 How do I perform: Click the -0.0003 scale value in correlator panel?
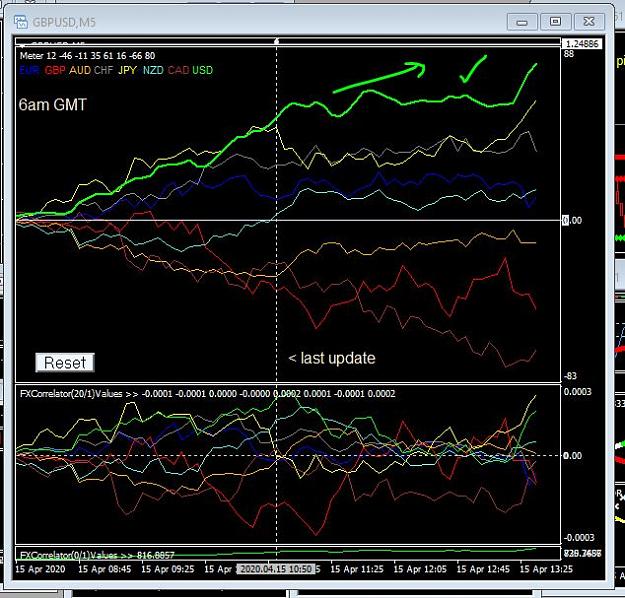pos(579,537)
